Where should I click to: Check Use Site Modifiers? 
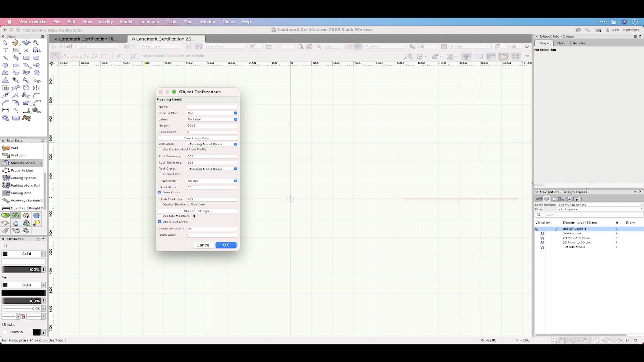(160, 216)
